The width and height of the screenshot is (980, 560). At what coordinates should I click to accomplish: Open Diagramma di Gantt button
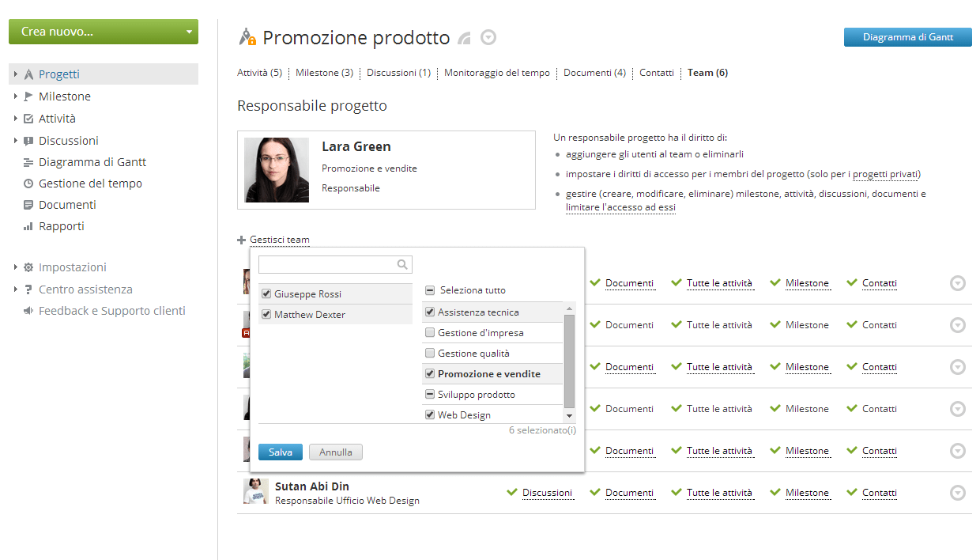(907, 37)
